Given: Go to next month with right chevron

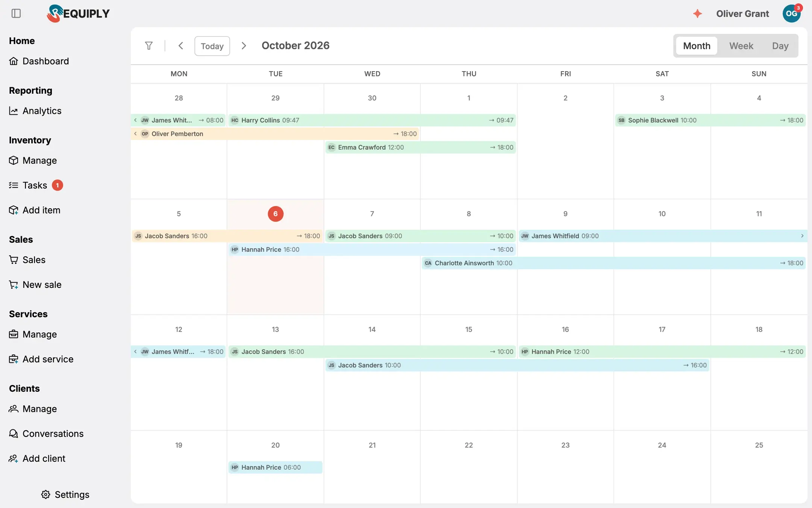Looking at the screenshot, I should (244, 46).
